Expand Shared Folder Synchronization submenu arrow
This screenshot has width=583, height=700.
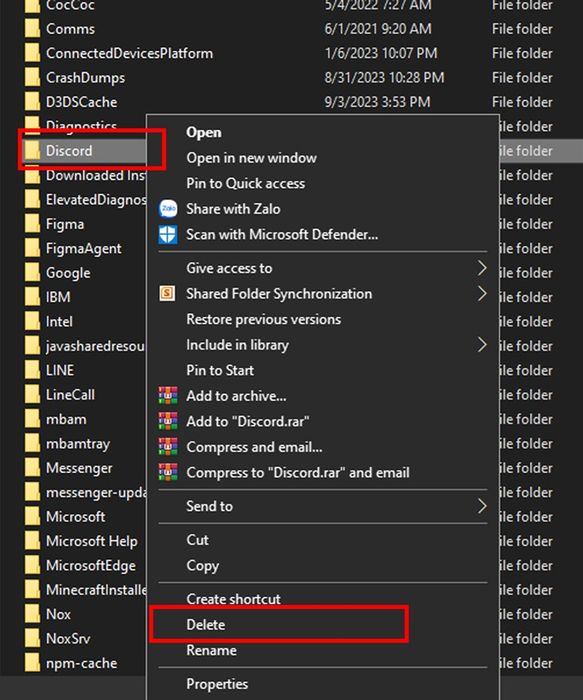tap(482, 294)
